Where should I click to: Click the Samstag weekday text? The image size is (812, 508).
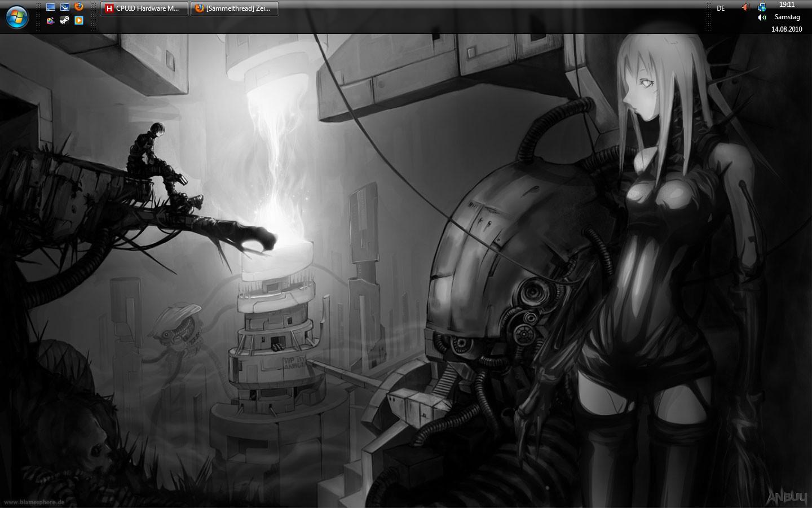[x=787, y=17]
